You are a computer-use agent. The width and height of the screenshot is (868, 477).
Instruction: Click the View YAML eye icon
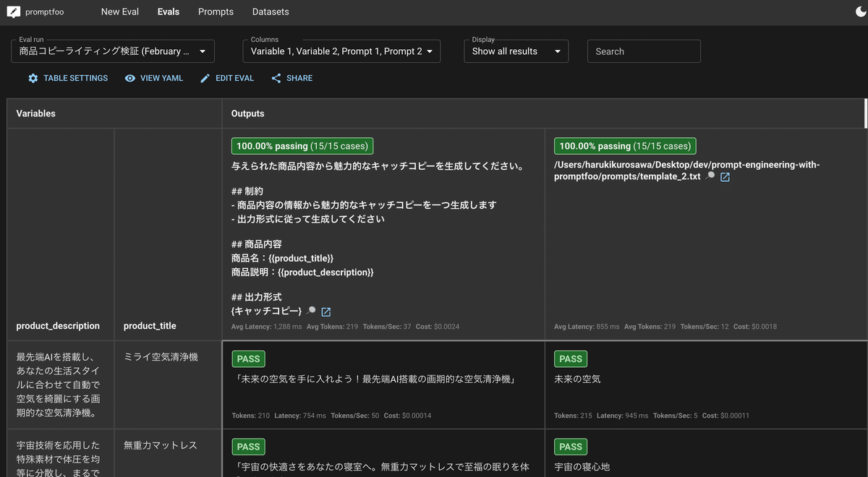[x=130, y=78]
